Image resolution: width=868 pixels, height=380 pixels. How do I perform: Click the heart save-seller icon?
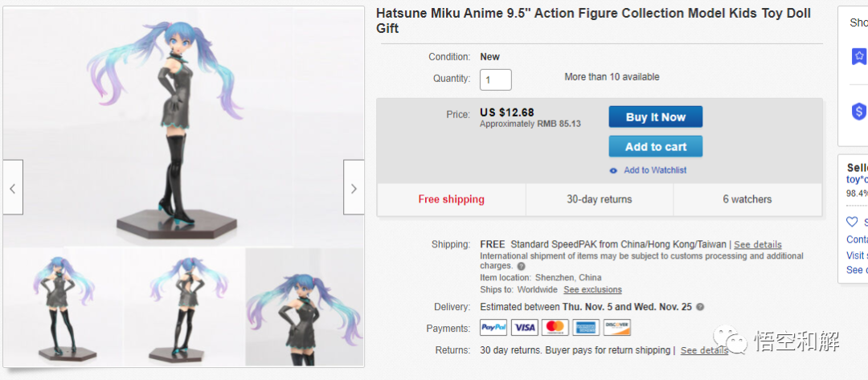click(852, 222)
